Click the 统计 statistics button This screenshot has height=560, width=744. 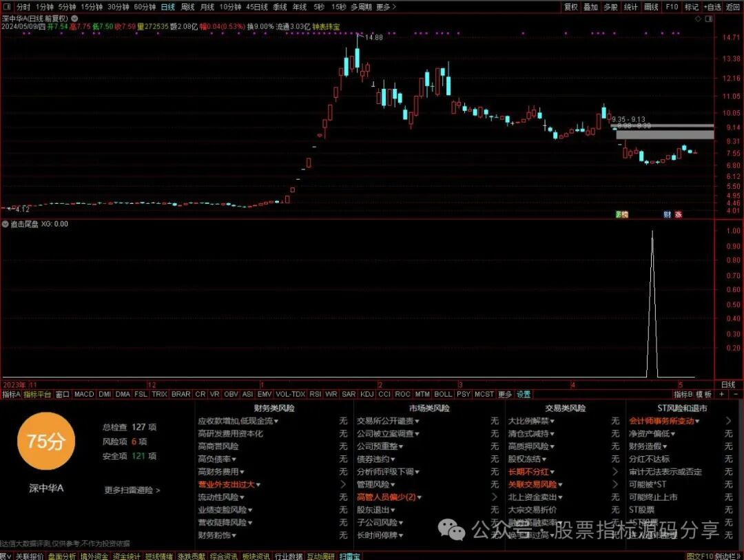[630, 7]
